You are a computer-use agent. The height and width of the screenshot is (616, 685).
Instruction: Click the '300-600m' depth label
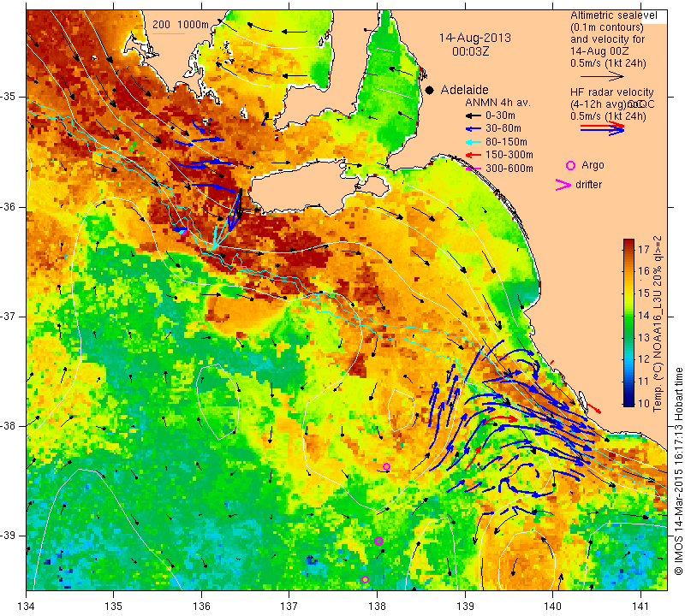(509, 168)
